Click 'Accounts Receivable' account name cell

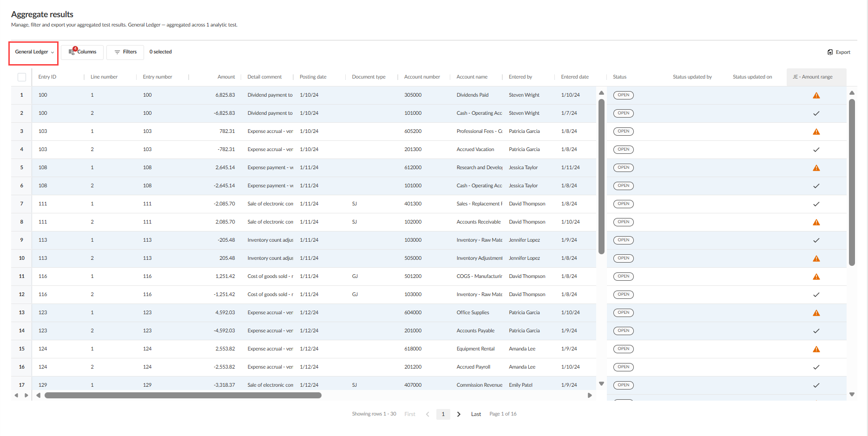click(x=479, y=222)
